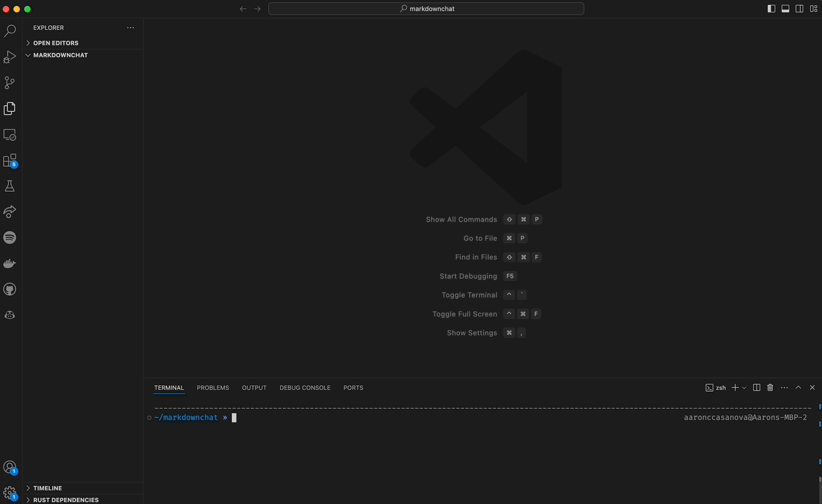Image resolution: width=822 pixels, height=504 pixels.
Task: Open terminal panel more actions ellipsis
Action: (784, 387)
